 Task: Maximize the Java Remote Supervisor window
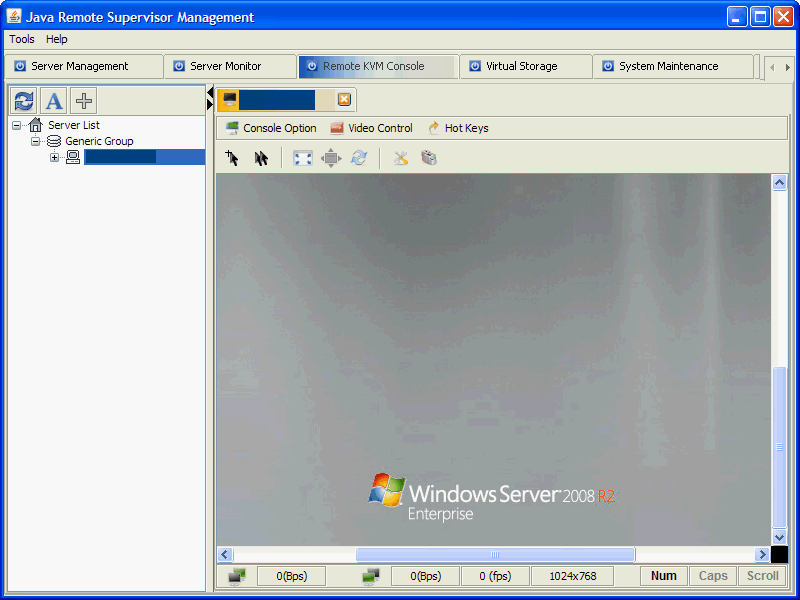(x=760, y=17)
